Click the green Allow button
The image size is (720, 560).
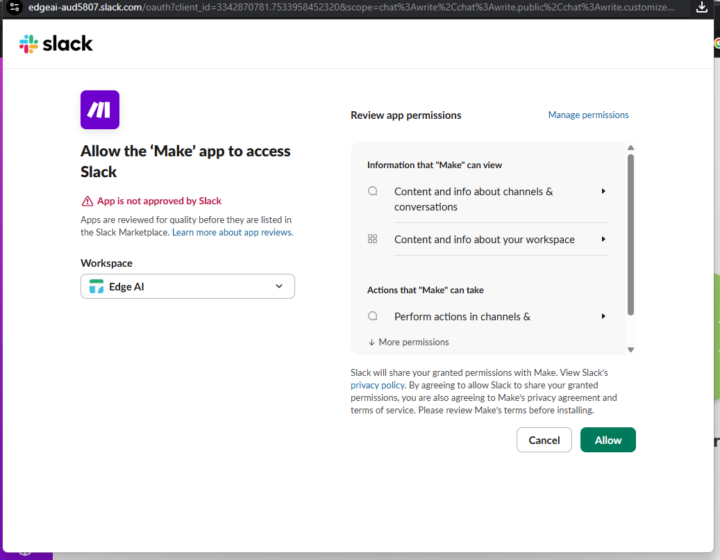[608, 440]
